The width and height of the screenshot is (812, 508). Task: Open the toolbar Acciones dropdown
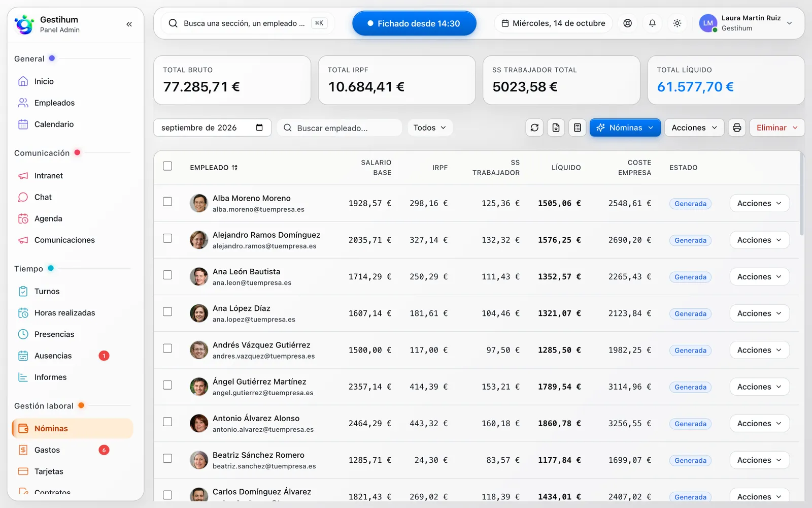[x=694, y=128]
